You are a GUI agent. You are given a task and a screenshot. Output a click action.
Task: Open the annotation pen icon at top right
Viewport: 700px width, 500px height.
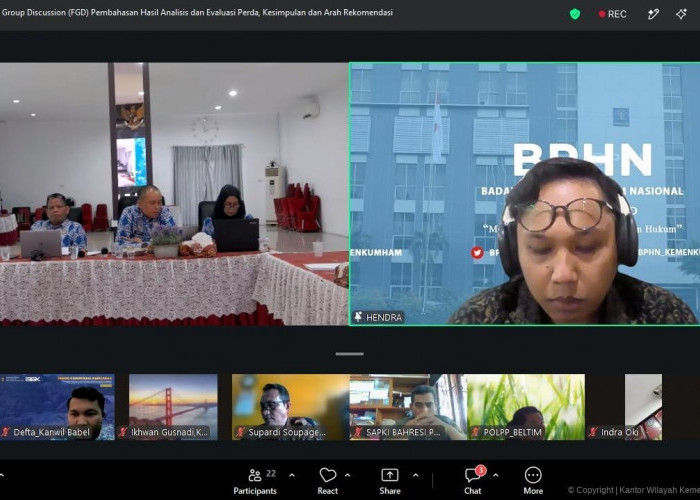coord(653,14)
